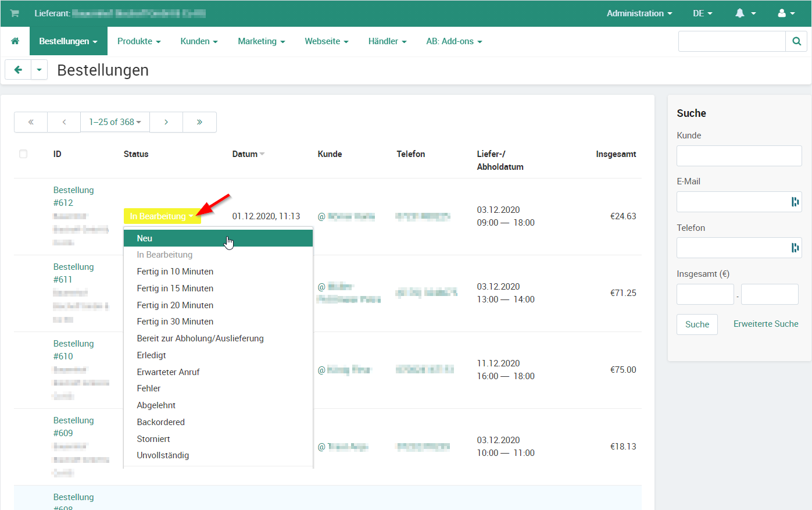Open the Marketing menu
Screen dimensions: 812x510
pyautogui.click(x=262, y=41)
